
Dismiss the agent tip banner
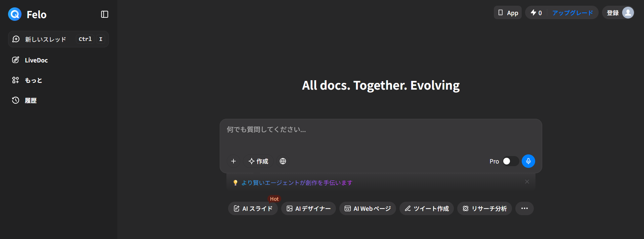point(527,182)
